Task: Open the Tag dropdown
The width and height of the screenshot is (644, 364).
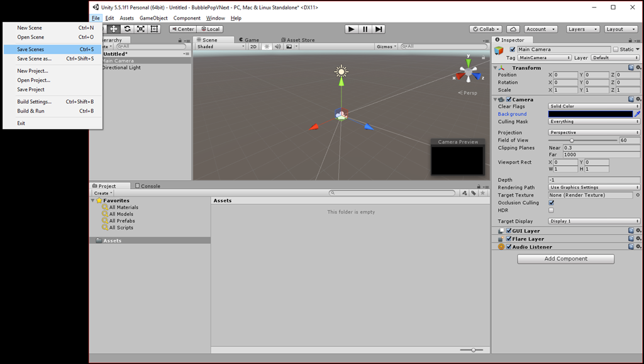Action: (x=544, y=58)
